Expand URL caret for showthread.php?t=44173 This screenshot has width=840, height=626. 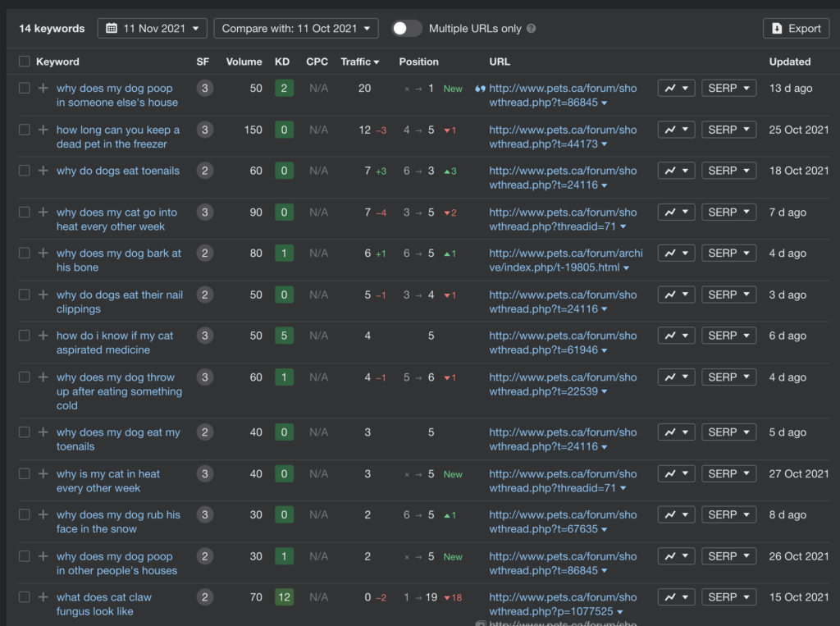click(x=605, y=144)
